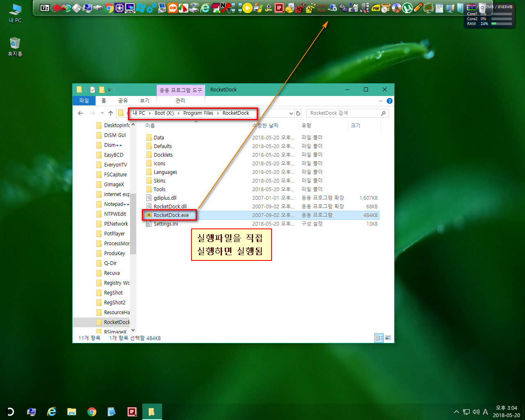Navigate to Boot (X:) breadcrumb

point(164,113)
